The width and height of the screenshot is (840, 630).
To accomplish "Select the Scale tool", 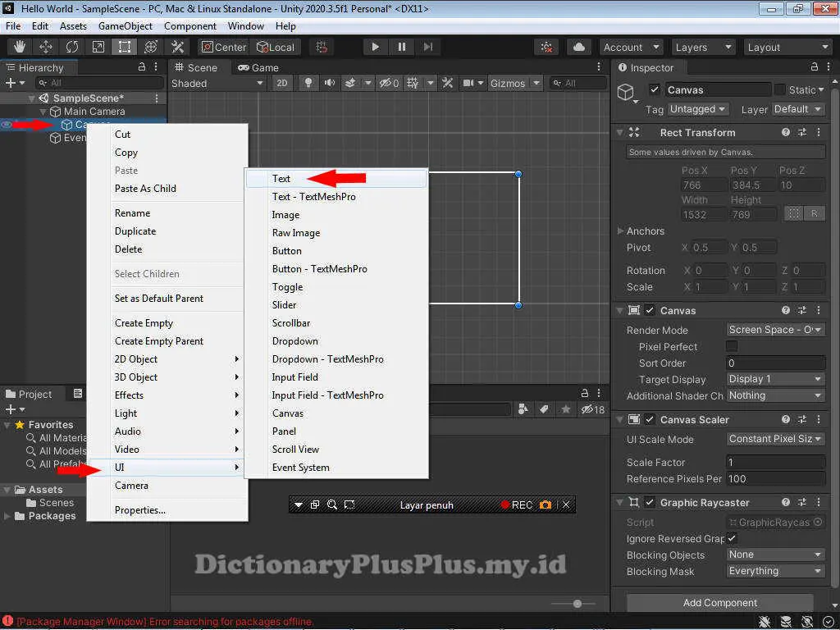I will click(98, 47).
